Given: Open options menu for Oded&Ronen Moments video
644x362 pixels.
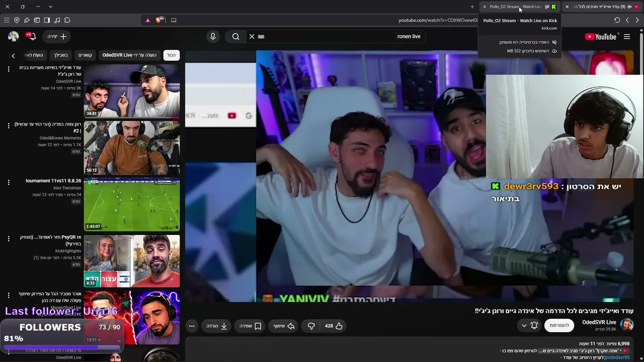Looking at the screenshot, I should click(x=9, y=126).
